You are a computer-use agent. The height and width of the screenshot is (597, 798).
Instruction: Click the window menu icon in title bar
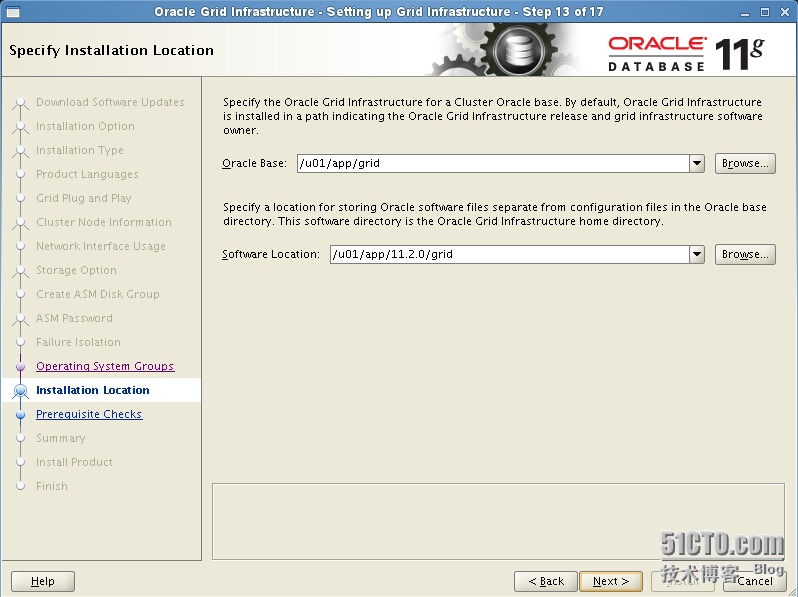[x=12, y=11]
